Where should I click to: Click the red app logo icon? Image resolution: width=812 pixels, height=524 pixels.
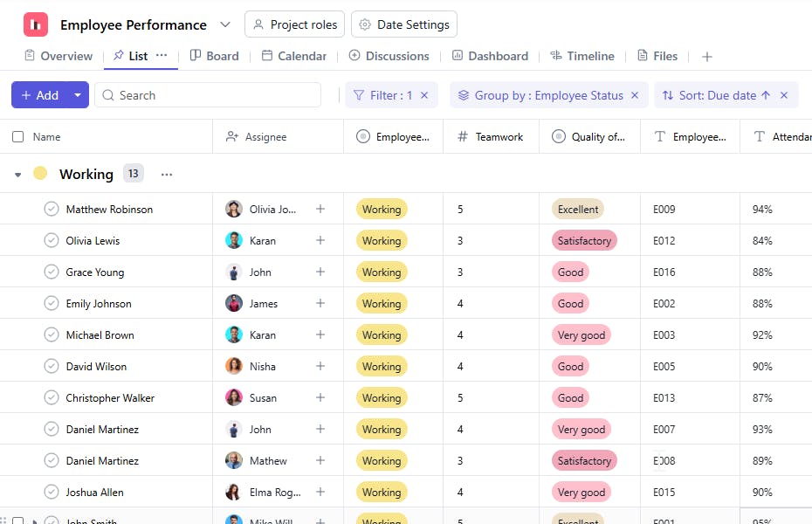[36, 24]
